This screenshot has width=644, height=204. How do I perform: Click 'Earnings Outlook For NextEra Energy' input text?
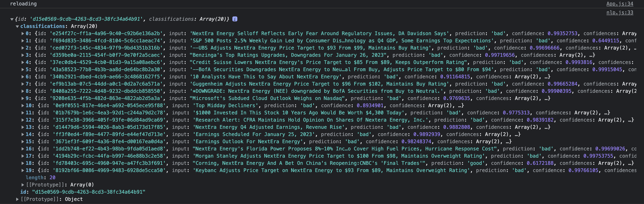click(248, 141)
